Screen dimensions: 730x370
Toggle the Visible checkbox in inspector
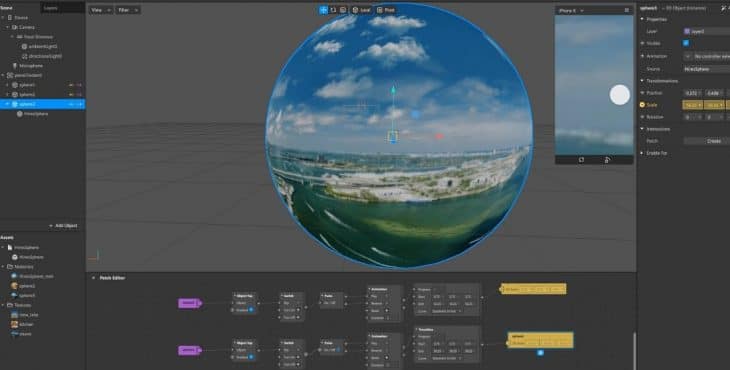[686, 43]
